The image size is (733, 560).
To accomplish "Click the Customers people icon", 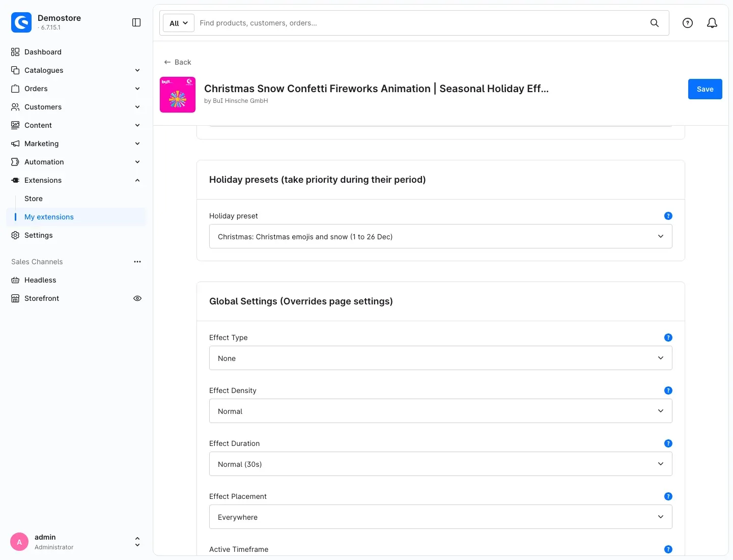I will (15, 107).
